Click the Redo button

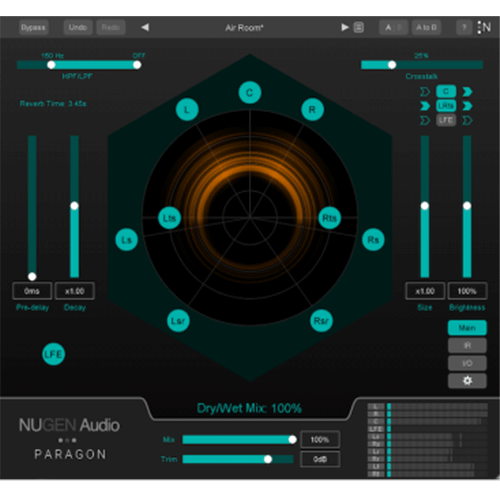pos(111,27)
